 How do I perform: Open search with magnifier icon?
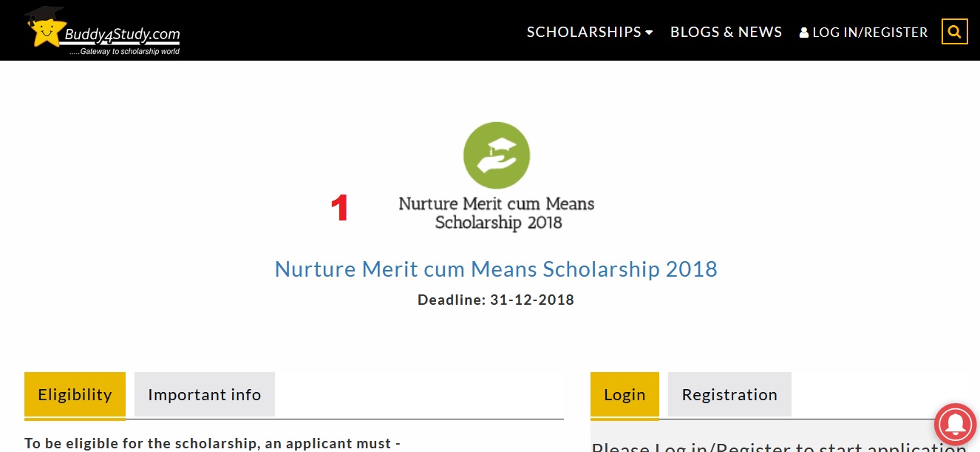tap(954, 32)
